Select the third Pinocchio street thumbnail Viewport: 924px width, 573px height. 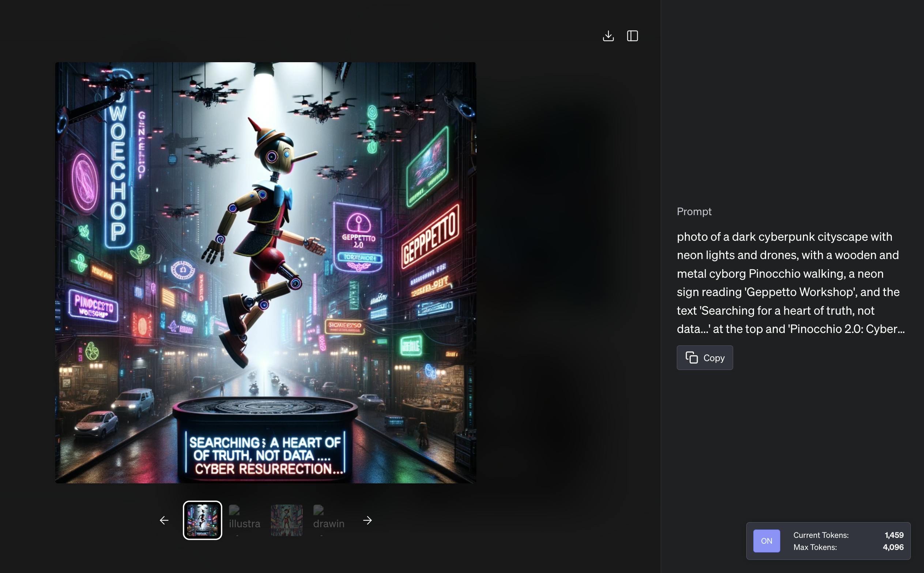[x=287, y=520]
